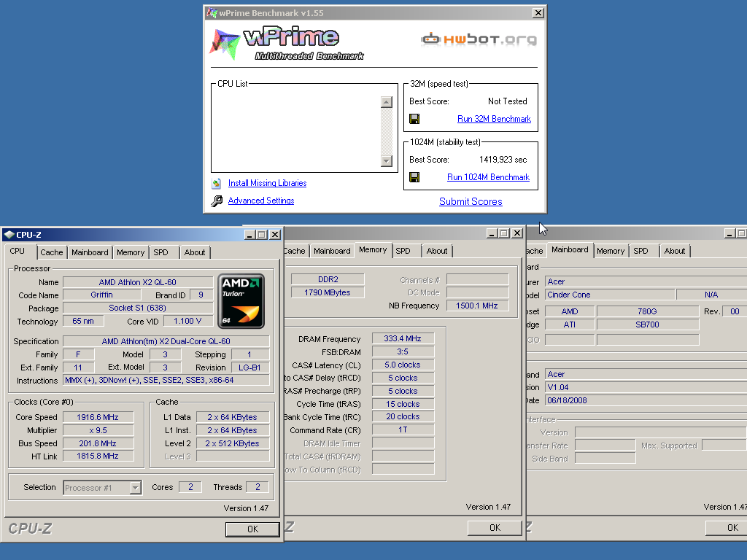
Task: Click the best score 1419,923 sec
Action: click(503, 160)
